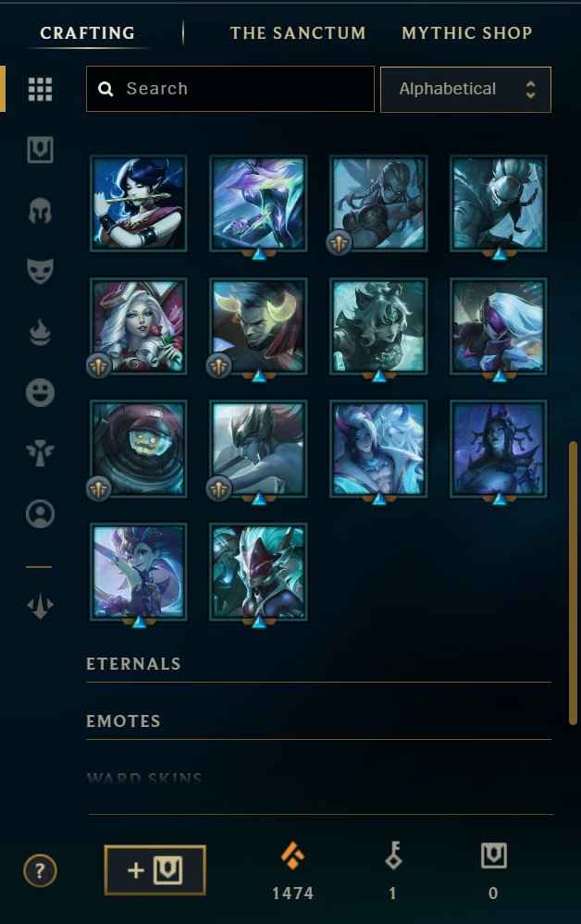Filter loot by chests icon in sidebar
The width and height of the screenshot is (581, 924).
[x=40, y=150]
